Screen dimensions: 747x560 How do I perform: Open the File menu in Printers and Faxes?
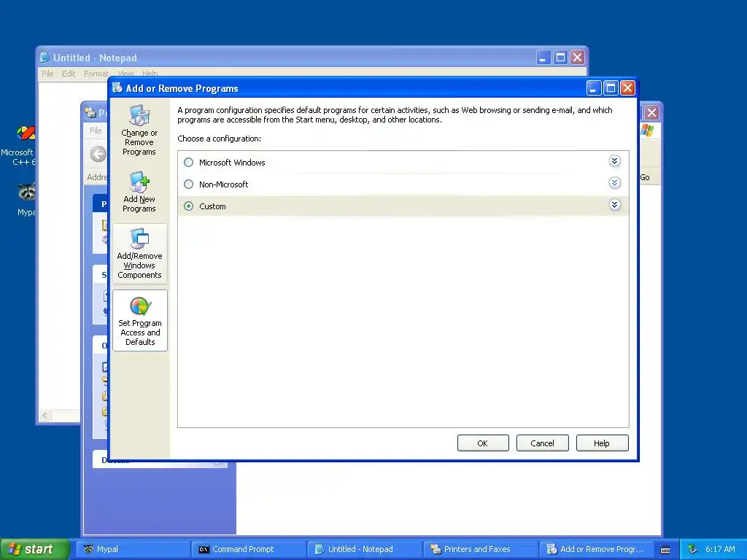(x=96, y=131)
